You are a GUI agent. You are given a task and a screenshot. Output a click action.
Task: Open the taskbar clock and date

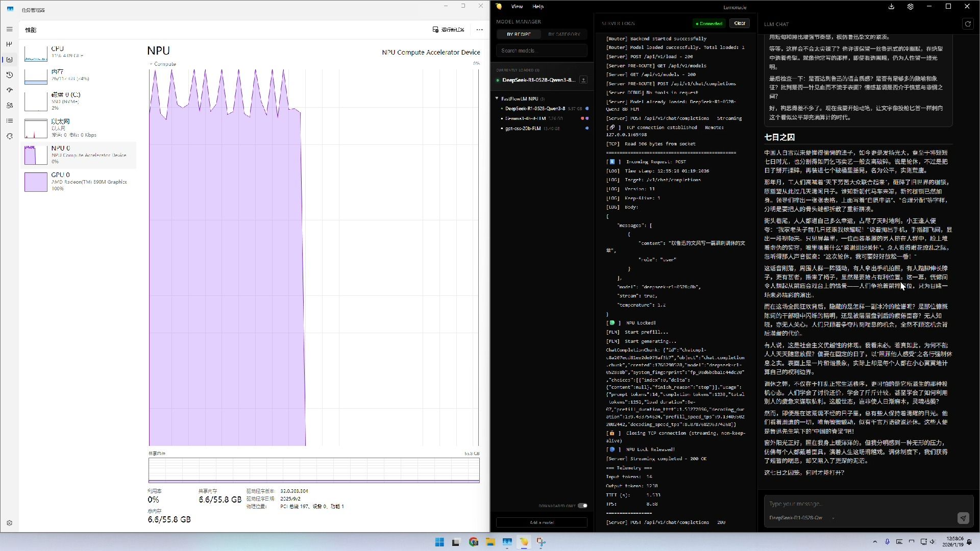[x=952, y=542]
